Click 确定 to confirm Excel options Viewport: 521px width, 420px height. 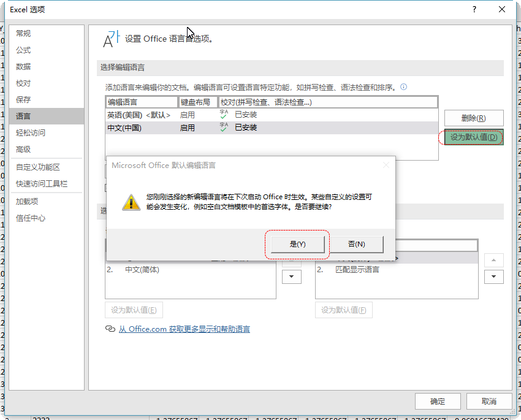[x=438, y=402]
